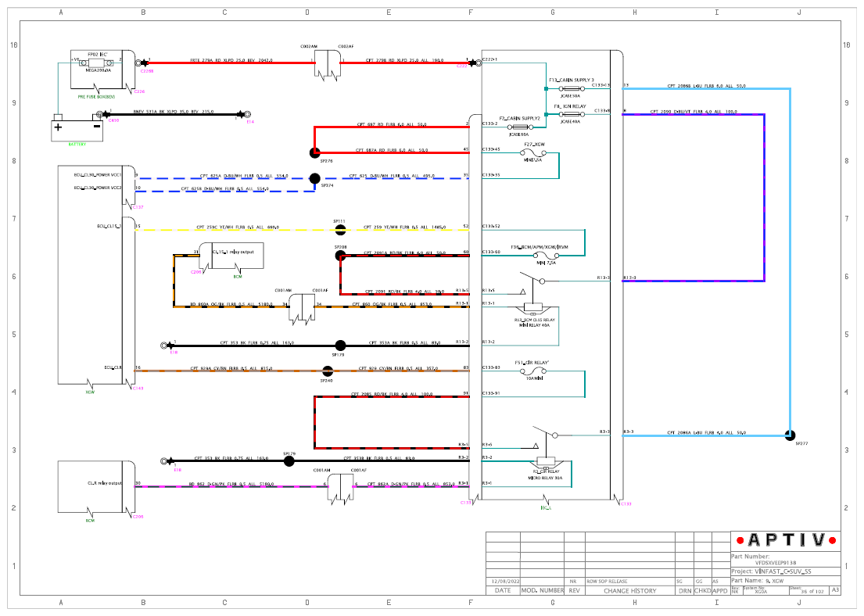The height and width of the screenshot is (616, 864).
Task: Select the F2_CABIN SUPPLY2 fuse symbol
Action: tap(520, 127)
